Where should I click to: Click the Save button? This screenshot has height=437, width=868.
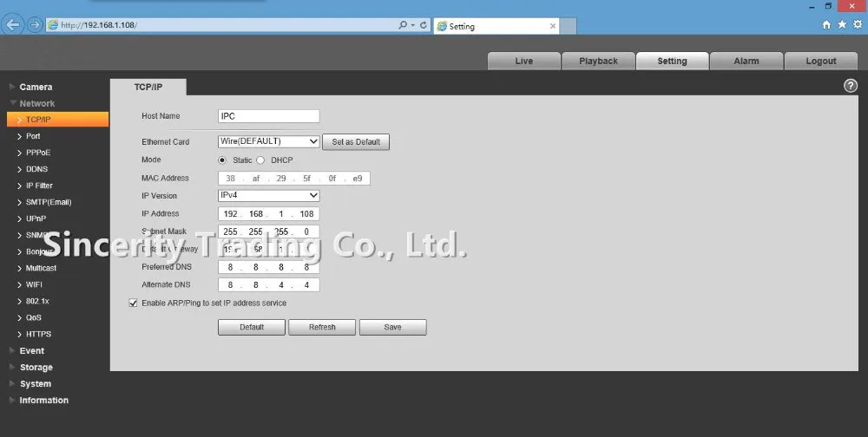392,328
